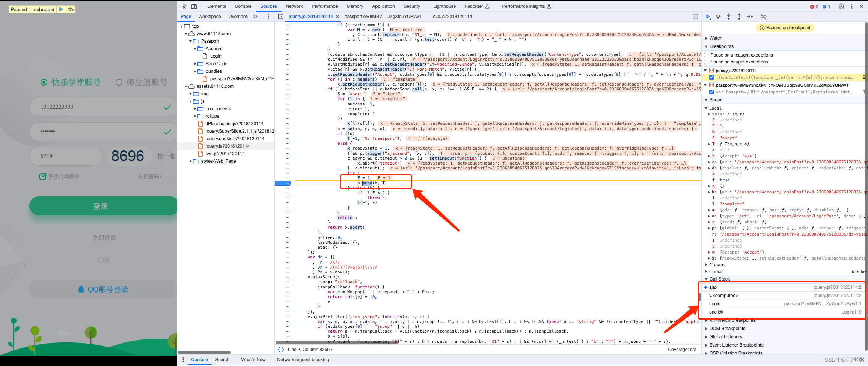
Task: Click the phone number input field
Action: 103,107
